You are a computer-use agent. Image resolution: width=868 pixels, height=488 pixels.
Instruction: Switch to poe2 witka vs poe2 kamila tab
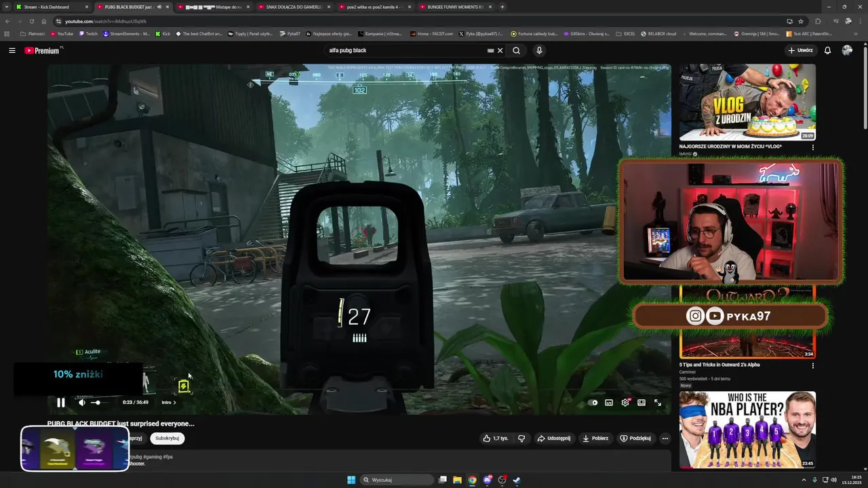click(x=374, y=7)
